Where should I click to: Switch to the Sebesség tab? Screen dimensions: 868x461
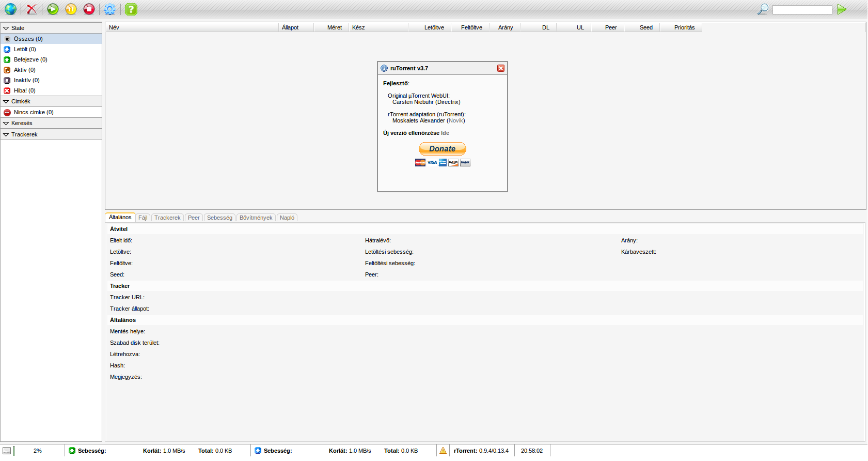[x=219, y=218]
